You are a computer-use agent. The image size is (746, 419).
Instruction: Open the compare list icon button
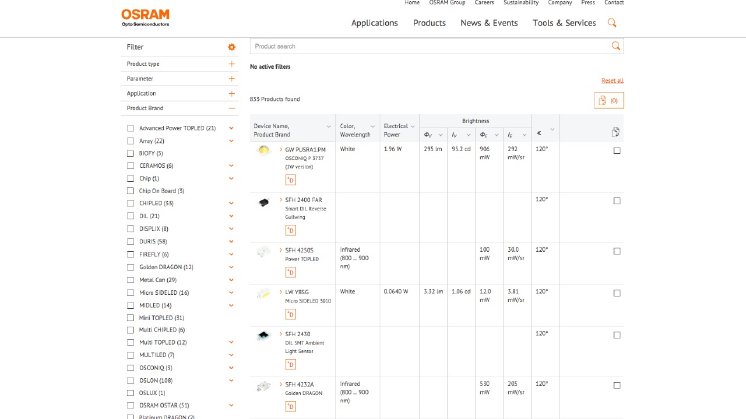pyautogui.click(x=608, y=100)
